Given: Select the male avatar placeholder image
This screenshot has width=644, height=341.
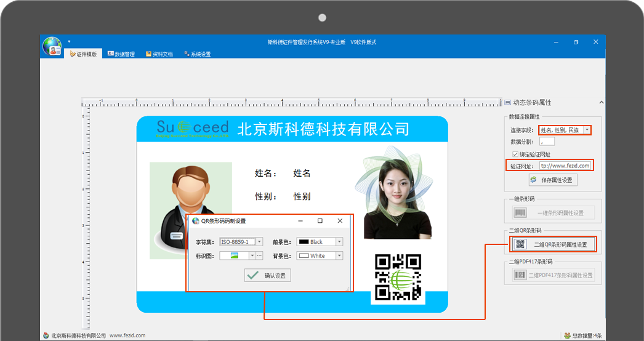Looking at the screenshot, I should 191,209.
